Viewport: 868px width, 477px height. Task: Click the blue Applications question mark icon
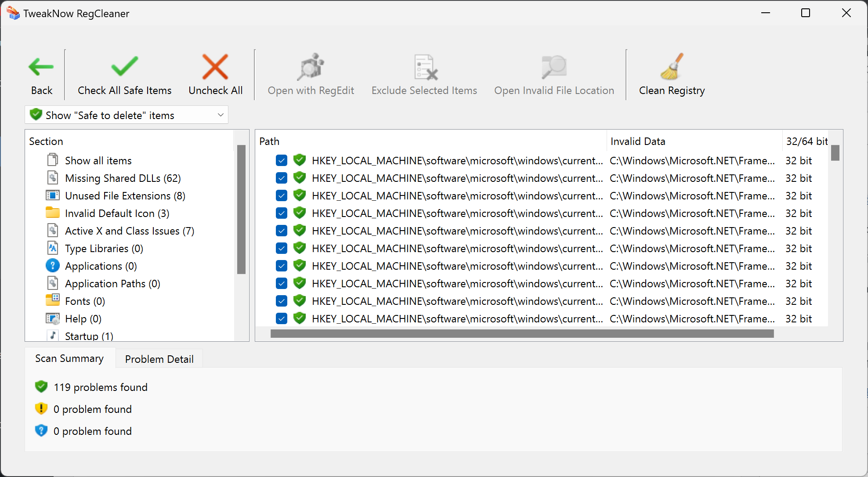tap(53, 265)
